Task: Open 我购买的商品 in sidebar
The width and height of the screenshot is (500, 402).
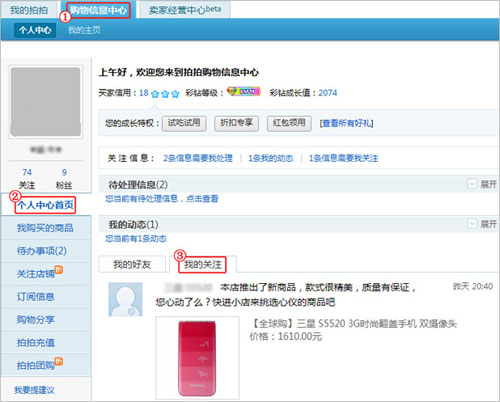Action: point(46,228)
